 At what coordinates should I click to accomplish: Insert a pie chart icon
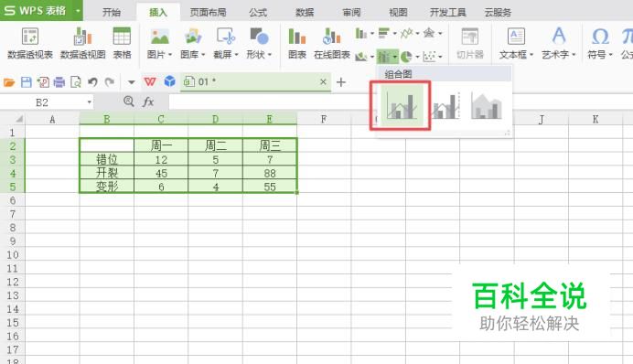(406, 57)
